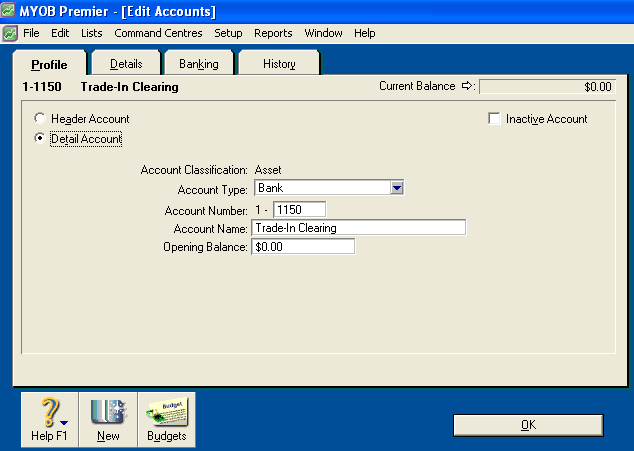Open the Reports menu
Image resolution: width=634 pixels, height=451 pixels.
(273, 33)
